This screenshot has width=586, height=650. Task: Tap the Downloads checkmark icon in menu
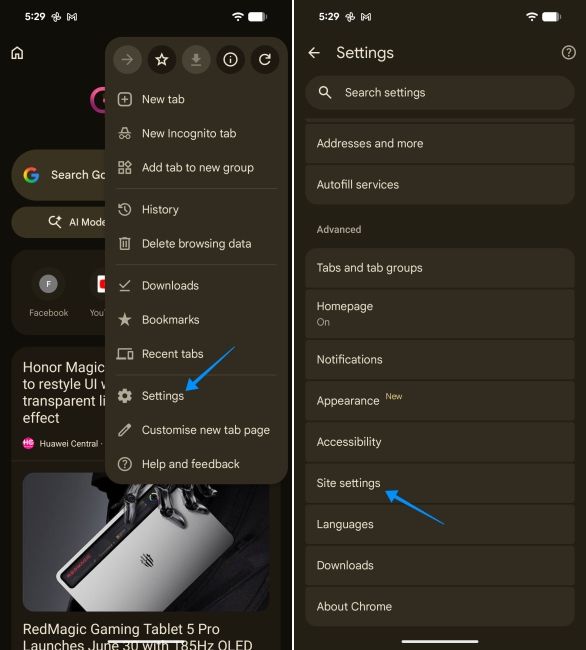tap(125, 286)
